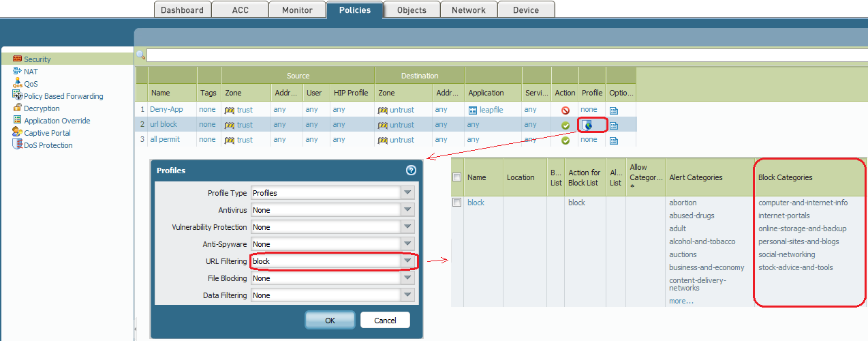Screen dimensions: 868x341
Task: Open the Vulnerability Protection dropdown
Action: point(407,227)
